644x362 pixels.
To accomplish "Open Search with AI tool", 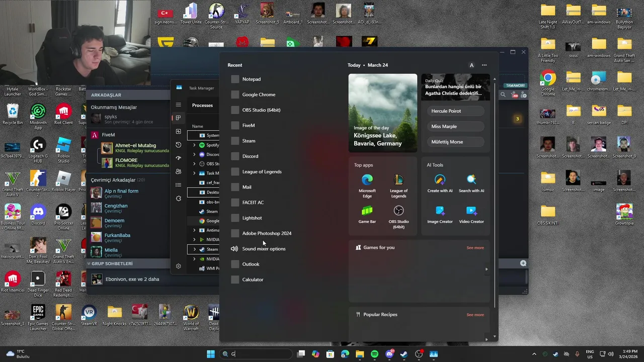I will coord(471,184).
